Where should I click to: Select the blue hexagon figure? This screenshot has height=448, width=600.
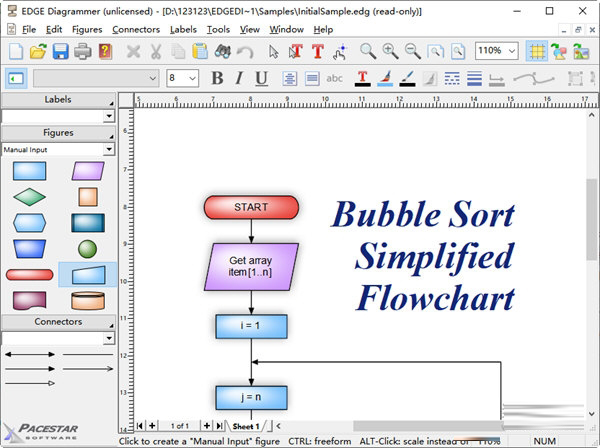(29, 223)
